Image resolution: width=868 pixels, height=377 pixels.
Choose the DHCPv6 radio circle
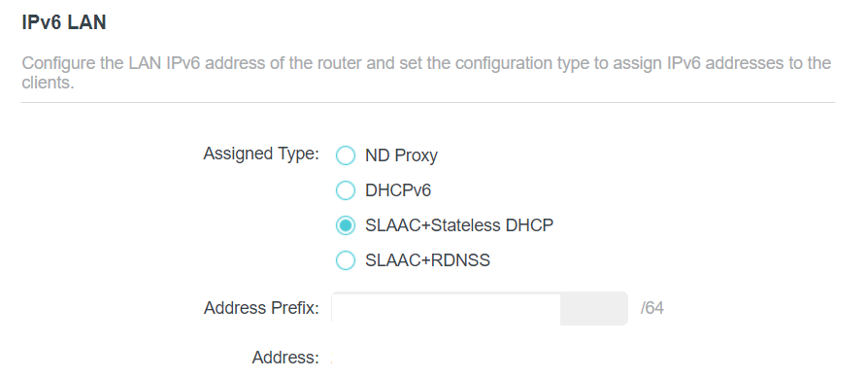coord(346,190)
